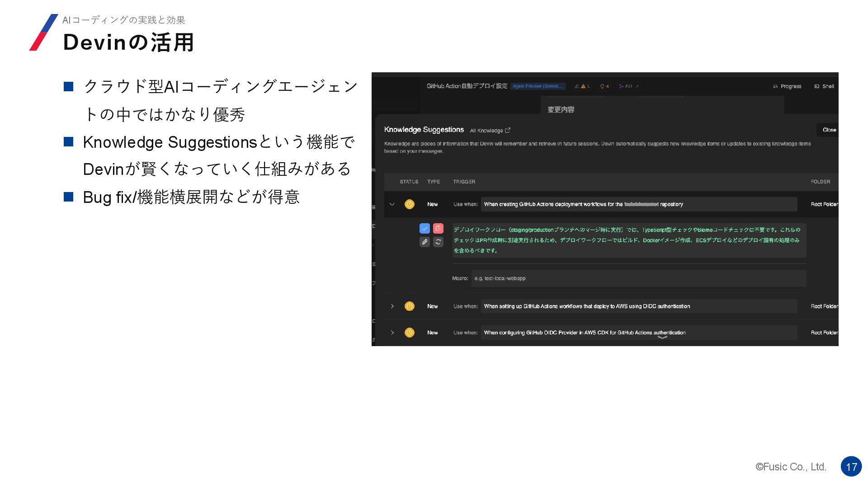
Task: Click the link/attach icon below checkmark
Action: tap(425, 242)
